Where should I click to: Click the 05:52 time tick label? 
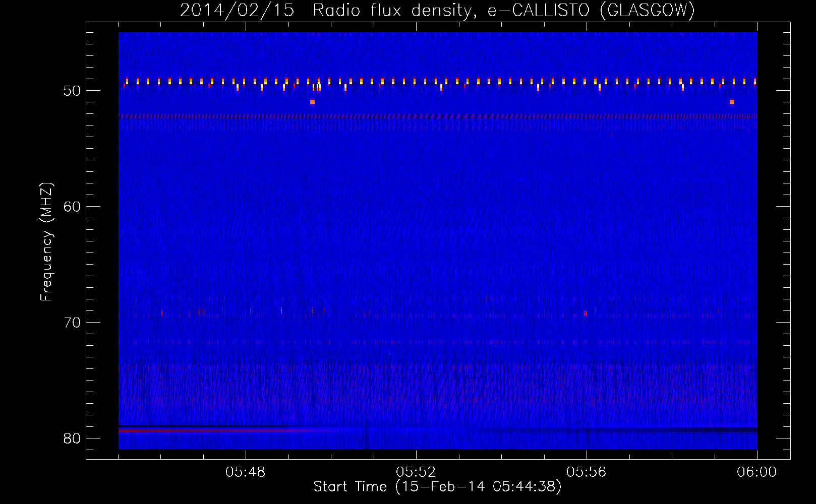pyautogui.click(x=416, y=472)
